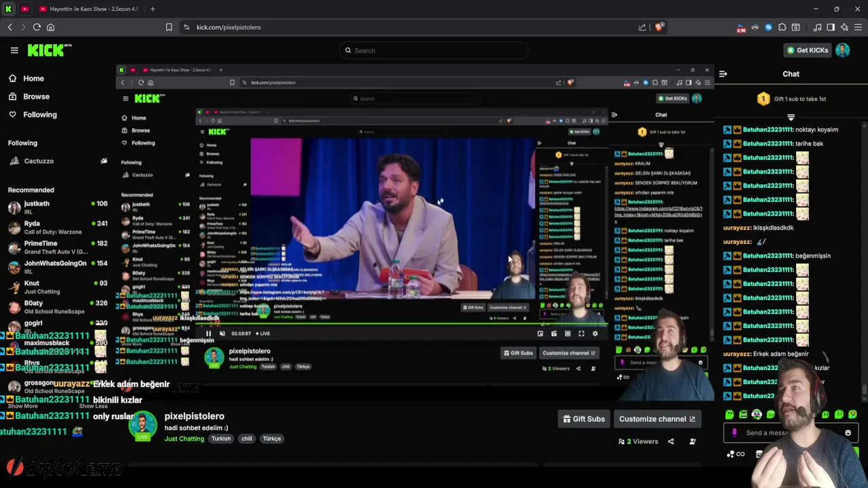The width and height of the screenshot is (868, 488).
Task: Open the Customize channel button
Action: 657,419
